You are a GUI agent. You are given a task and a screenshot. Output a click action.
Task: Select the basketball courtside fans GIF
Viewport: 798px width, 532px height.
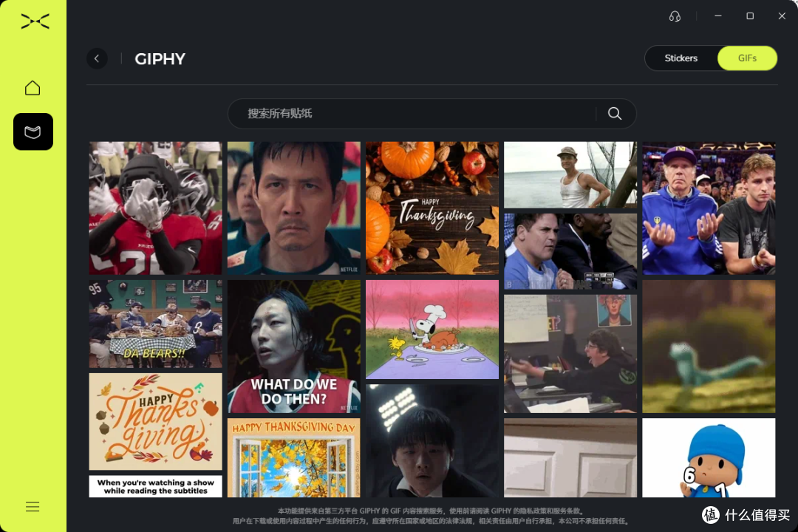pyautogui.click(x=709, y=208)
